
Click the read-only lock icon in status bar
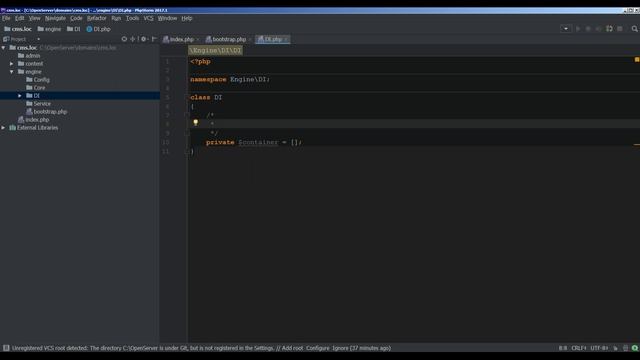[616, 348]
